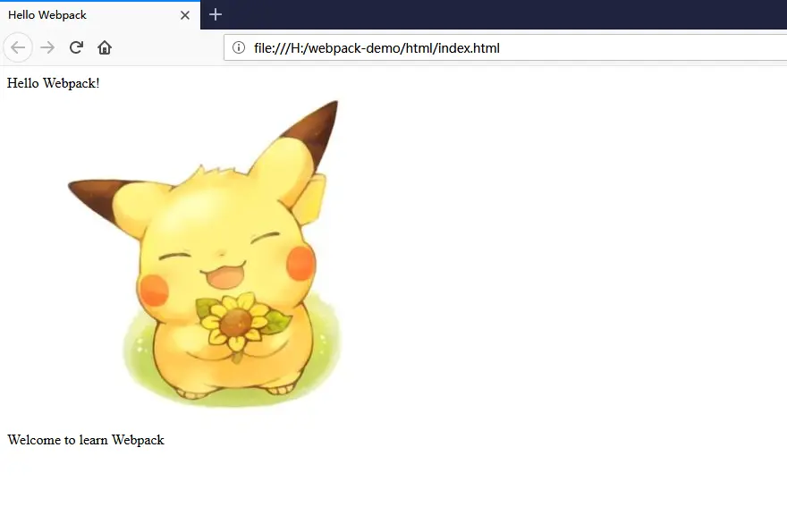Open site information via the info icon
Viewport: 787px width, 532px height.
(x=239, y=47)
